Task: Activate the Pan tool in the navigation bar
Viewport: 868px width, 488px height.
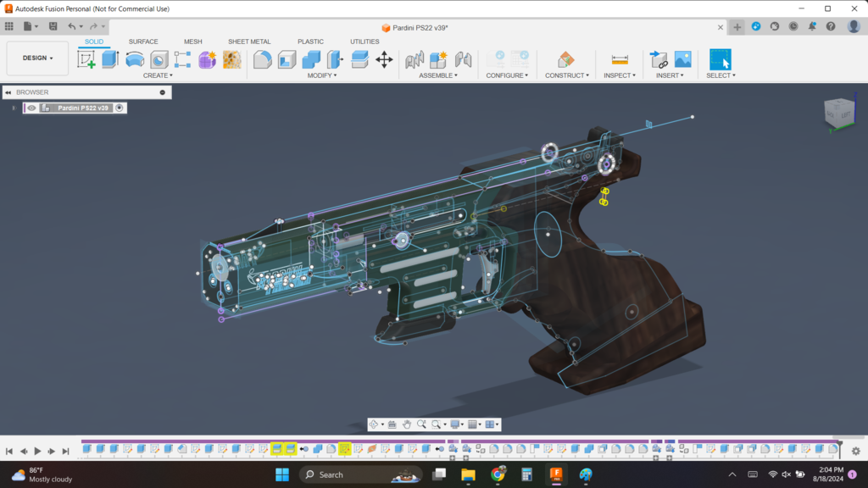Action: [407, 424]
